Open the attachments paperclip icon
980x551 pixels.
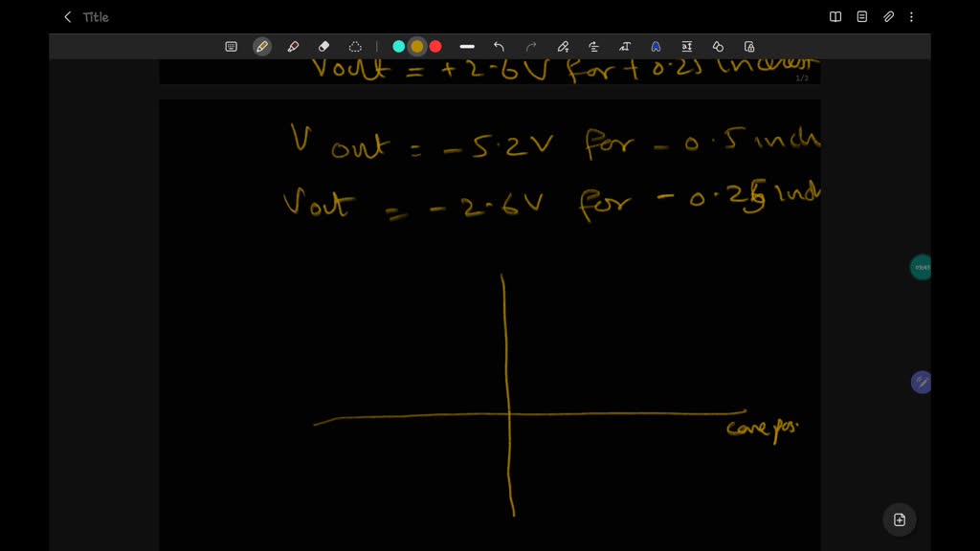[888, 16]
